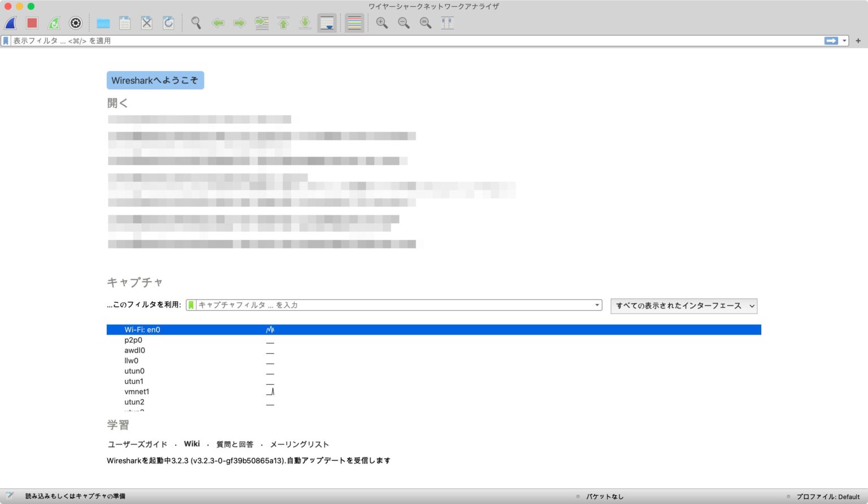Reload this capture file icon
The width and height of the screenshot is (868, 504).
pyautogui.click(x=168, y=23)
